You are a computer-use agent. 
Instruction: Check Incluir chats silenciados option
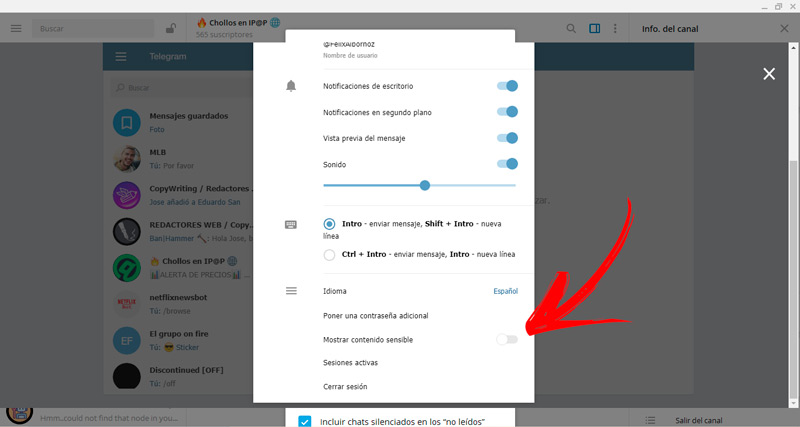(x=305, y=421)
